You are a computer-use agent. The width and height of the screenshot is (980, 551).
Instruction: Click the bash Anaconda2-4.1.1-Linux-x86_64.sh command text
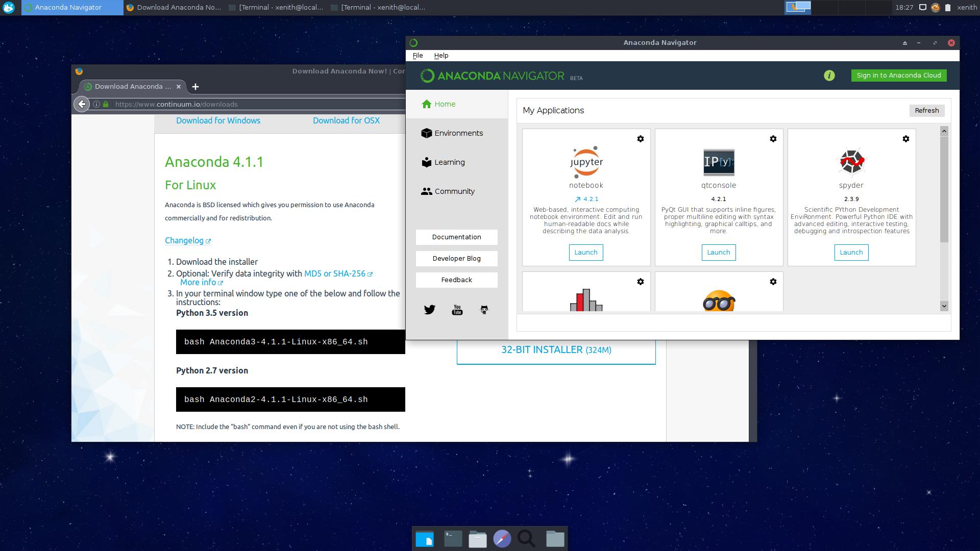click(276, 400)
